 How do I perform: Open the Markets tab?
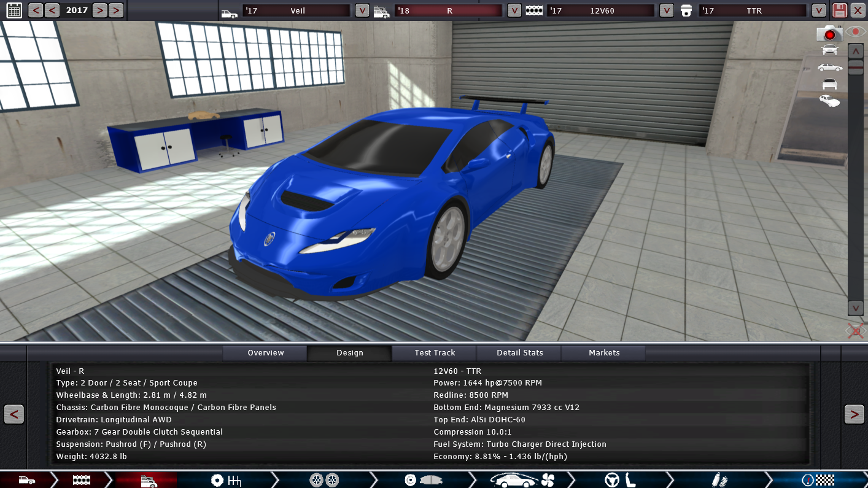[604, 353]
